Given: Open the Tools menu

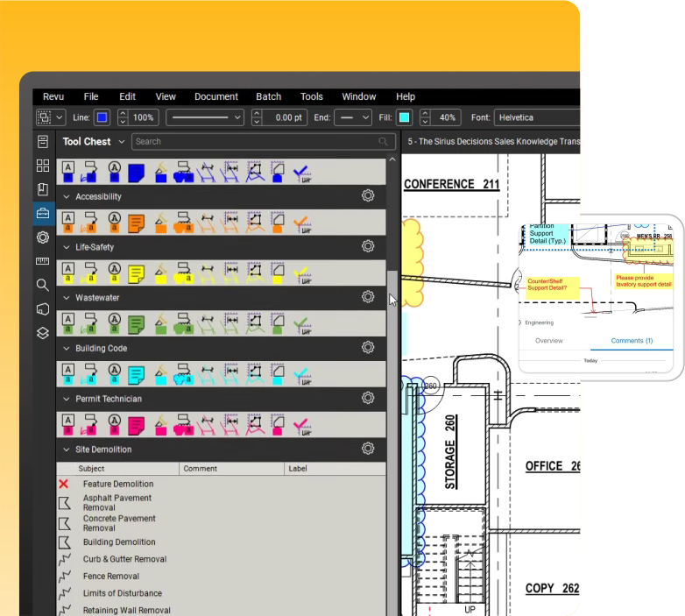Looking at the screenshot, I should 312,96.
